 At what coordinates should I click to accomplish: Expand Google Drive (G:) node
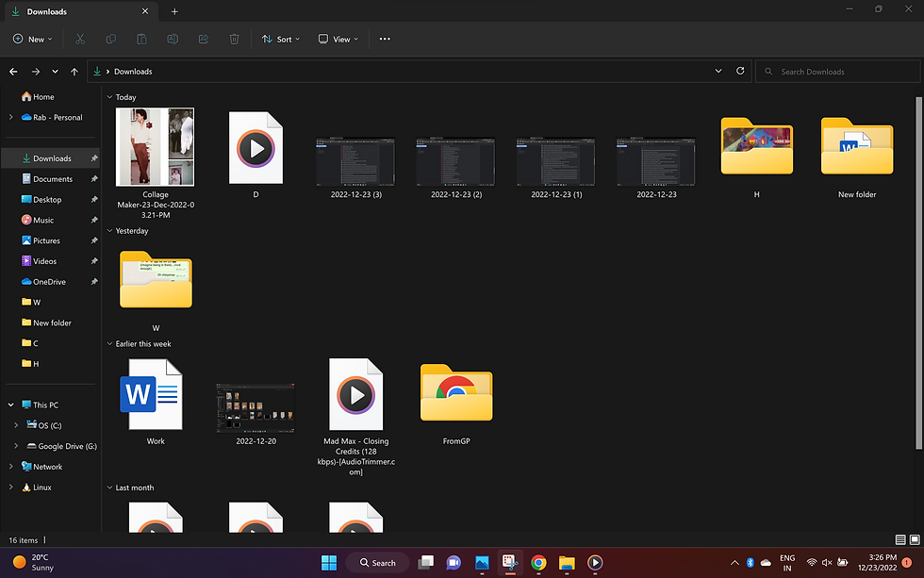click(16, 446)
